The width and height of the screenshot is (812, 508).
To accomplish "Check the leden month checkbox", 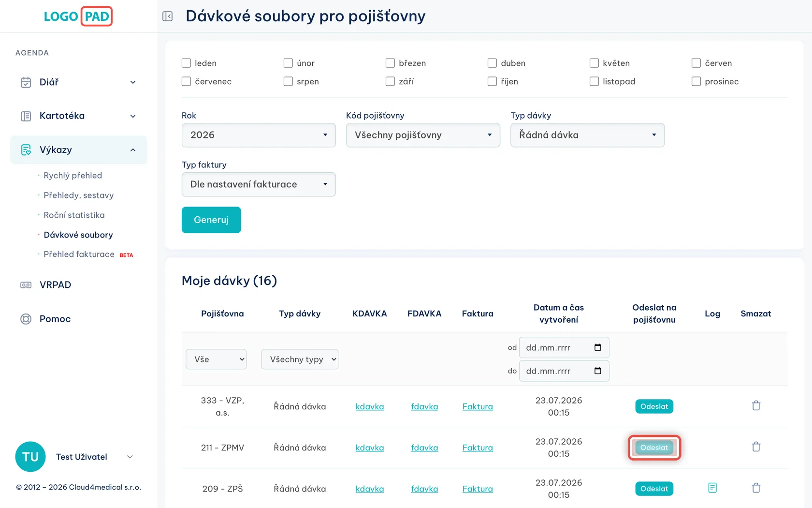I will pos(186,63).
